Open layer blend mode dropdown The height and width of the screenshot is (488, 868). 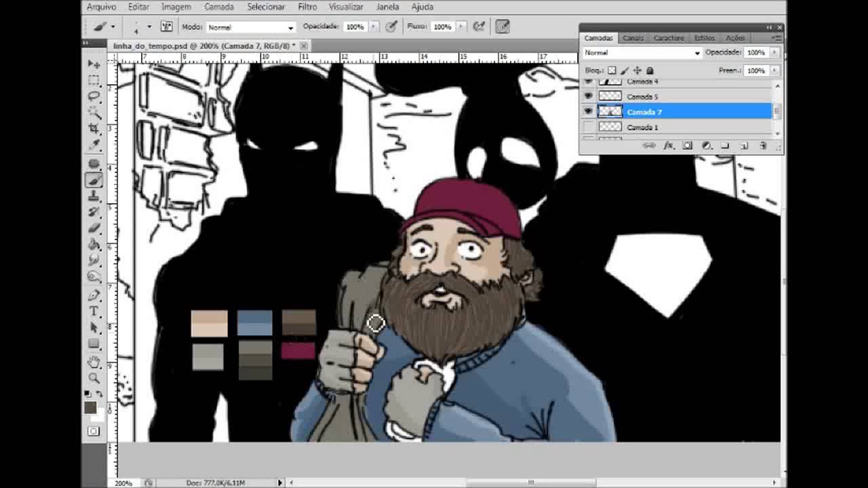642,52
